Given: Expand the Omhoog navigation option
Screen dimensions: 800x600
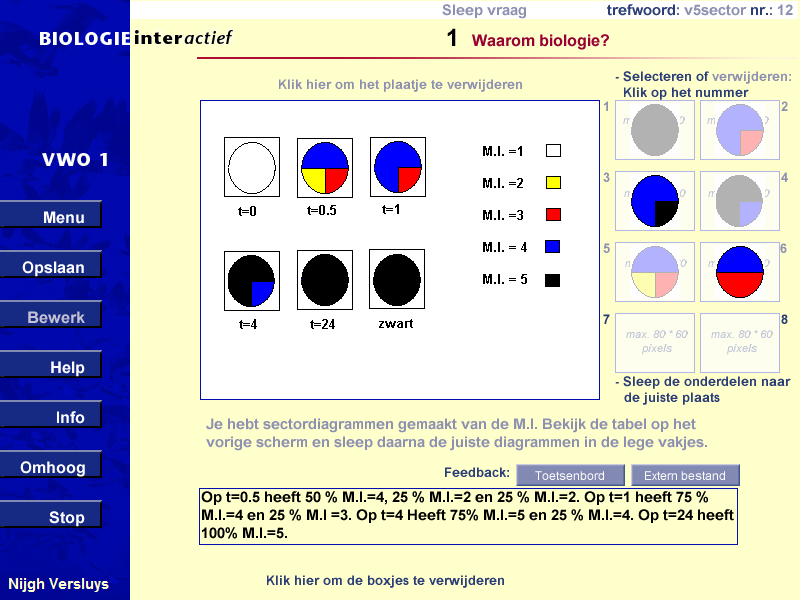Looking at the screenshot, I should (x=52, y=465).
